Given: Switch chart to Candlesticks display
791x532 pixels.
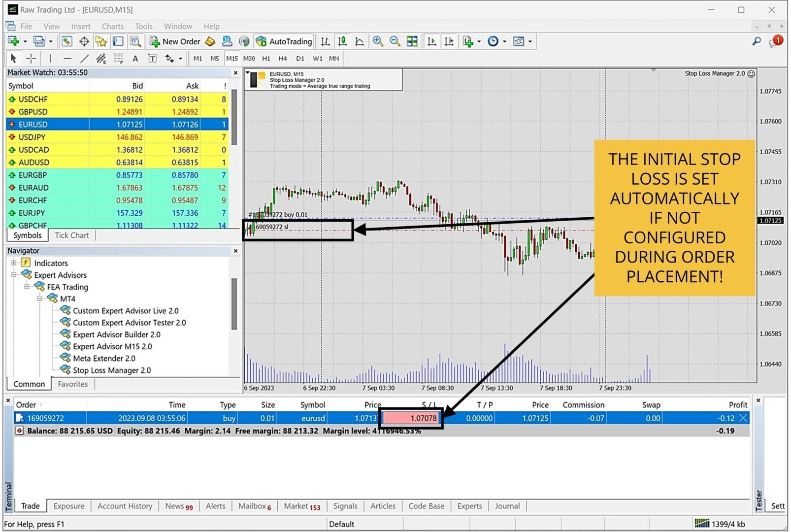Looking at the screenshot, I should pyautogui.click(x=342, y=41).
